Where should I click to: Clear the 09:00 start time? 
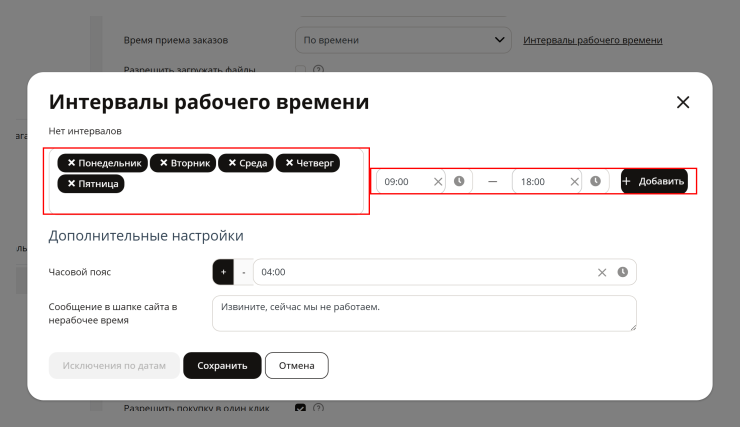tap(438, 182)
